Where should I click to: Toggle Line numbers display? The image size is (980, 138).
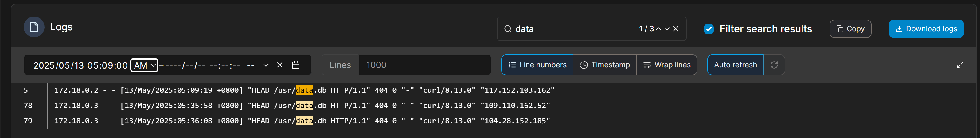pos(537,65)
